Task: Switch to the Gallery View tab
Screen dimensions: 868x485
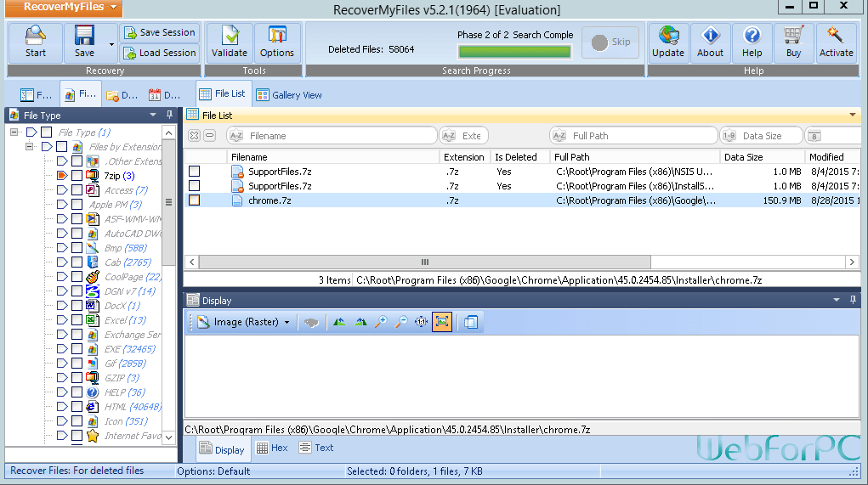Action: click(289, 95)
